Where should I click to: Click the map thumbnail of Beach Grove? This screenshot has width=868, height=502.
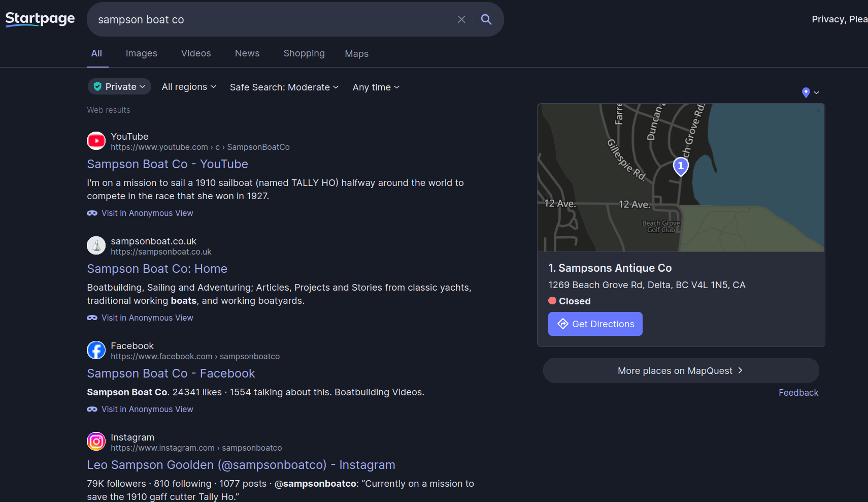(681, 178)
